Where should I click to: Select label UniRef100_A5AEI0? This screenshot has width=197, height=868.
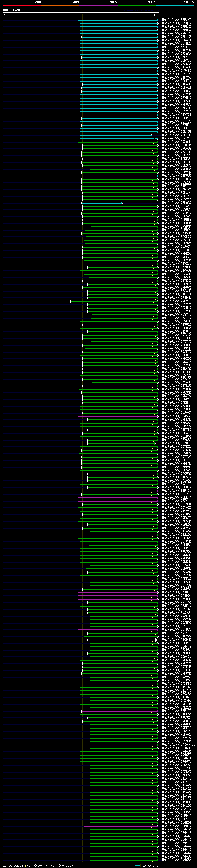tap(176, 81)
